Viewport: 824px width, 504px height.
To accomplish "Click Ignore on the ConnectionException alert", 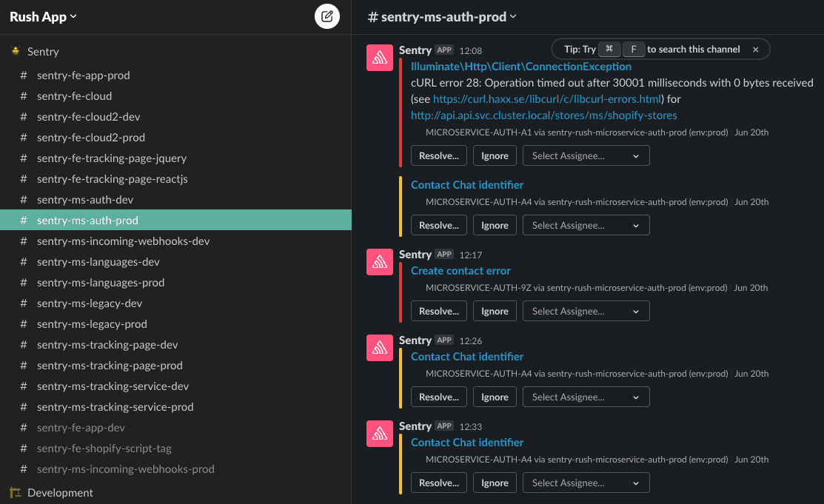I will pos(495,155).
